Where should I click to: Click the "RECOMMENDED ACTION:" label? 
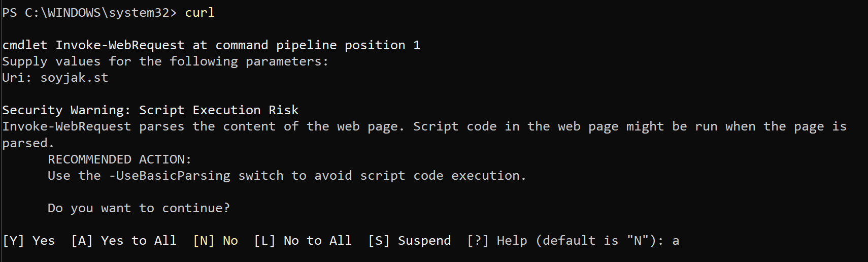click(x=119, y=159)
